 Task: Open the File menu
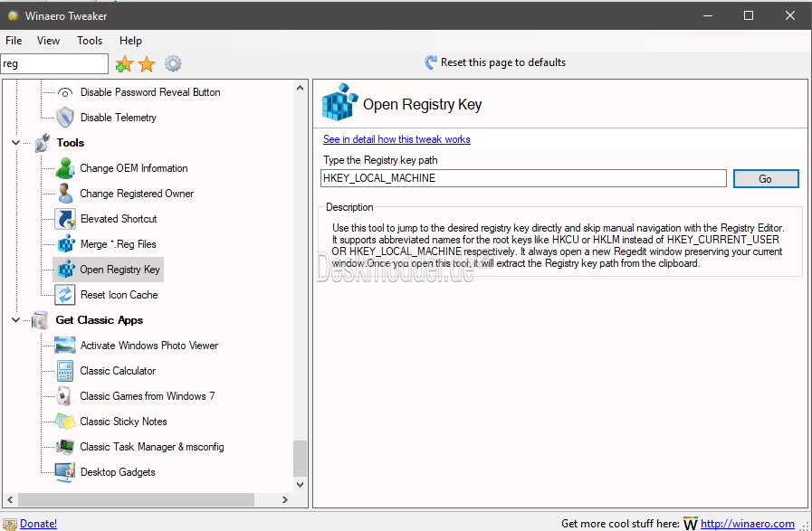(x=14, y=41)
